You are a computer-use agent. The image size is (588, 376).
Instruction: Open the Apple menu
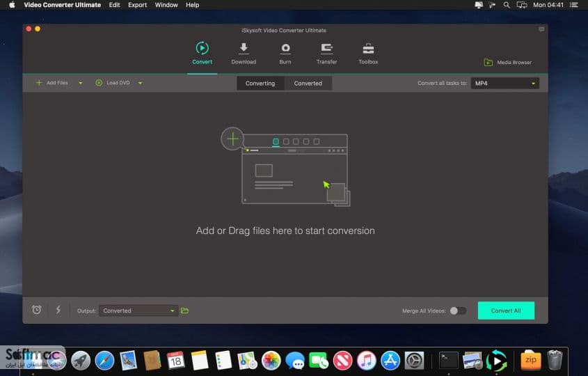point(12,5)
